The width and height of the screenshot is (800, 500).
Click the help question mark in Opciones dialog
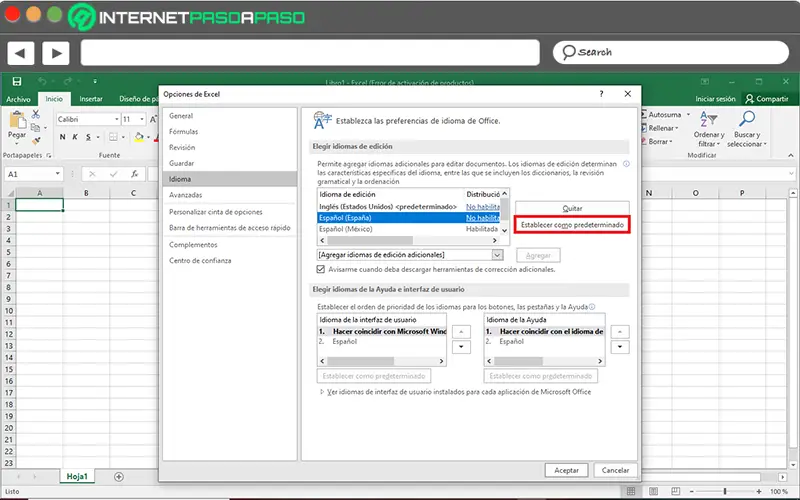[602, 94]
